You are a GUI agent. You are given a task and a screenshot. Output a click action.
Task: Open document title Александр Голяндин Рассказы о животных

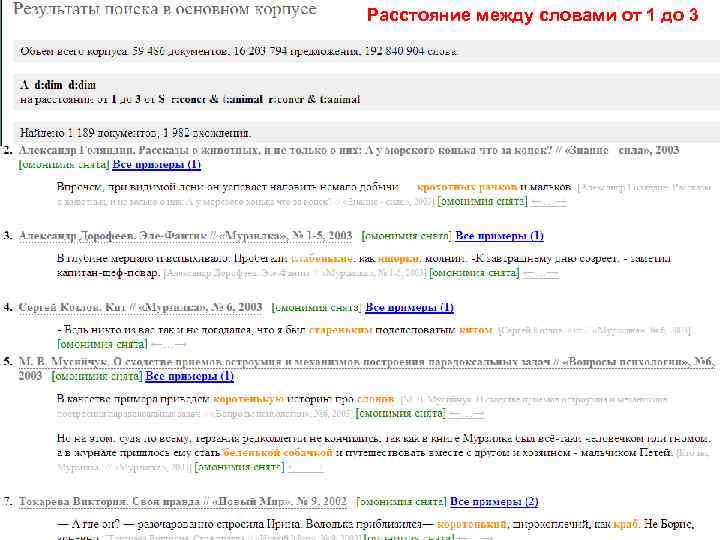(x=349, y=150)
